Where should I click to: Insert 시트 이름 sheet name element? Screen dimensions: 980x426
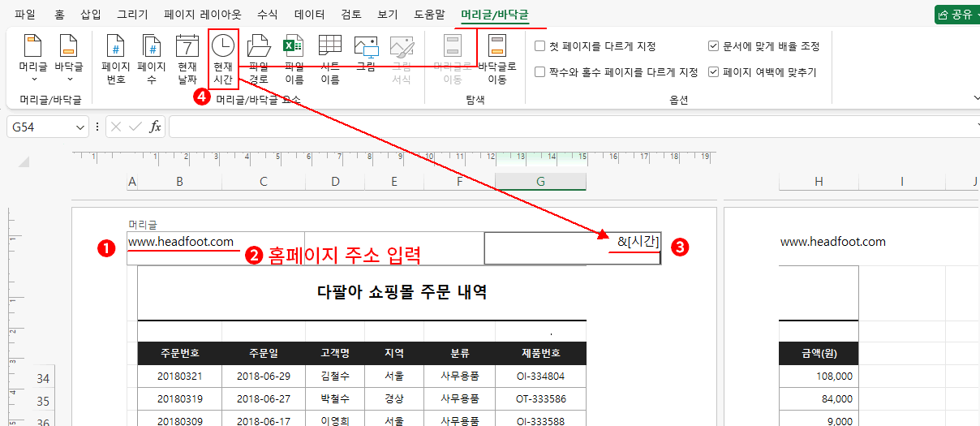pos(330,59)
